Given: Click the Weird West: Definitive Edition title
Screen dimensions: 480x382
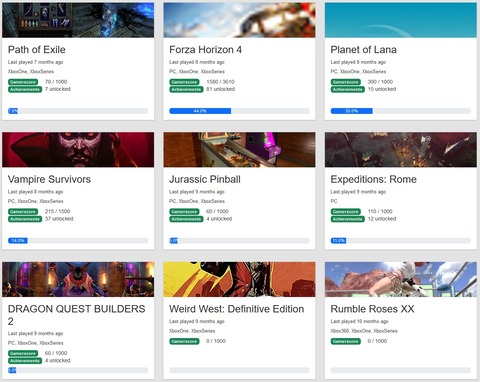Looking at the screenshot, I should [237, 309].
